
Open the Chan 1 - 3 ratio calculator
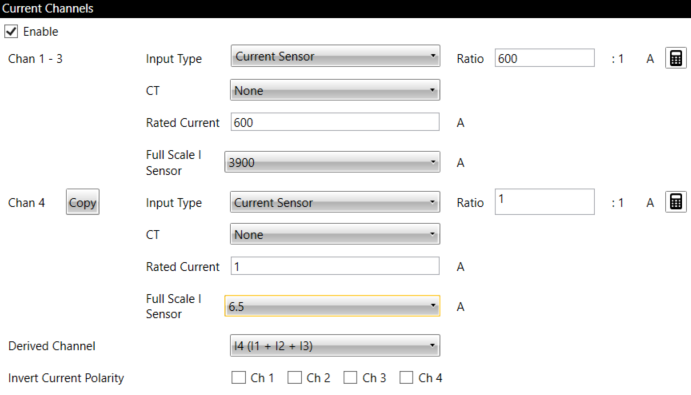click(676, 58)
